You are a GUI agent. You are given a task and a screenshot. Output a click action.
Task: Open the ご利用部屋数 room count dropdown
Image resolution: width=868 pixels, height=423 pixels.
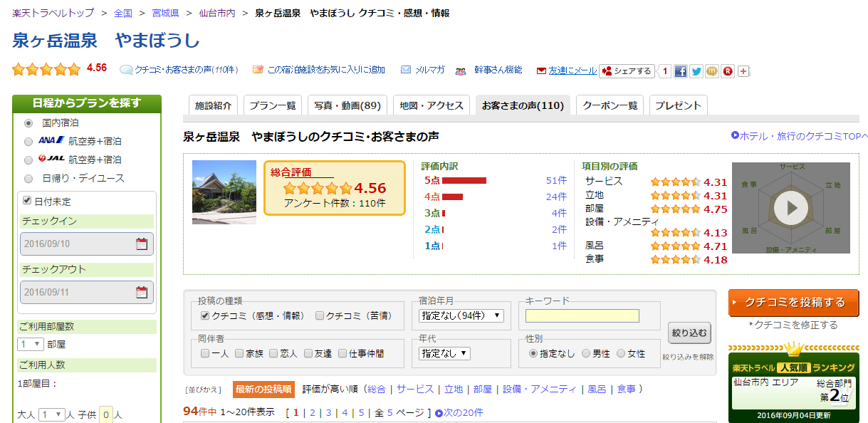[30, 344]
